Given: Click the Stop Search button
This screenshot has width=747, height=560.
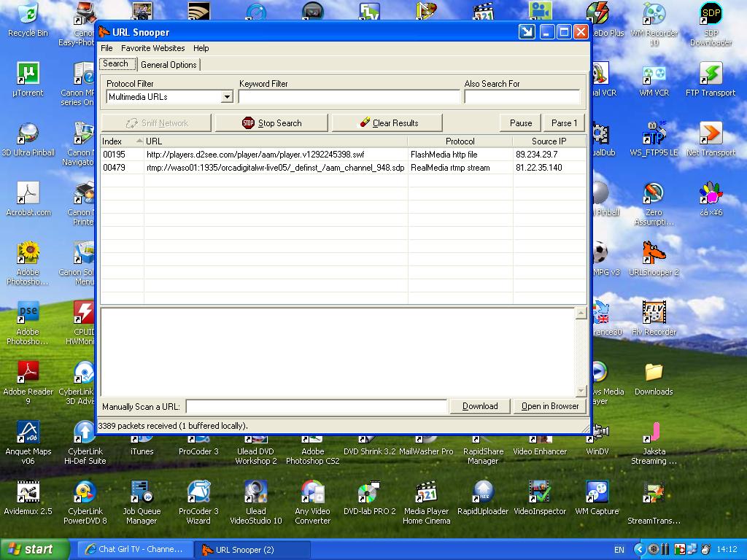Looking at the screenshot, I should (x=271, y=122).
